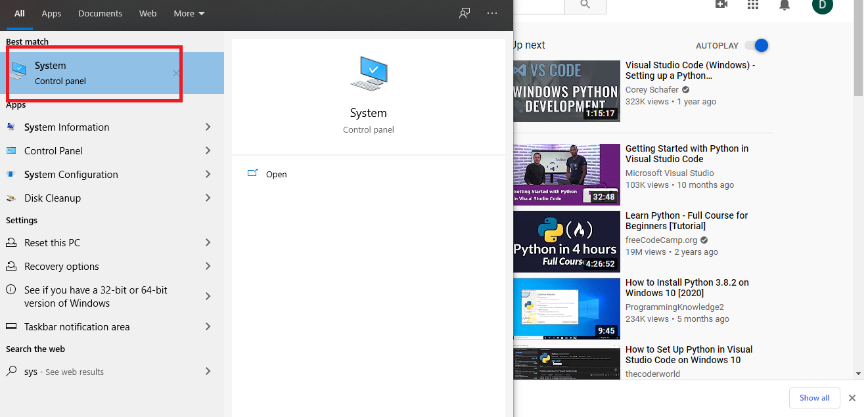The width and height of the screenshot is (868, 417).
Task: Click the System Configuration app icon
Action: click(11, 174)
